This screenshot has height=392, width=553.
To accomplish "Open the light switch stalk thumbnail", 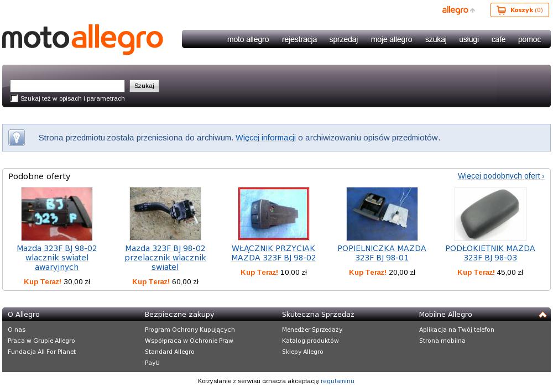I will 165,213.
